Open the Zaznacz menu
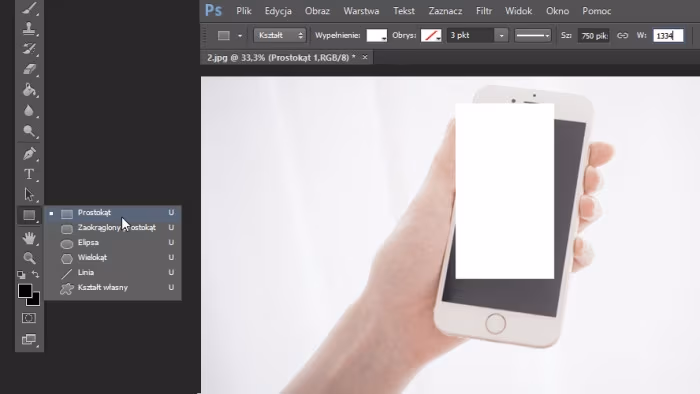This screenshot has width=700, height=394. (445, 11)
